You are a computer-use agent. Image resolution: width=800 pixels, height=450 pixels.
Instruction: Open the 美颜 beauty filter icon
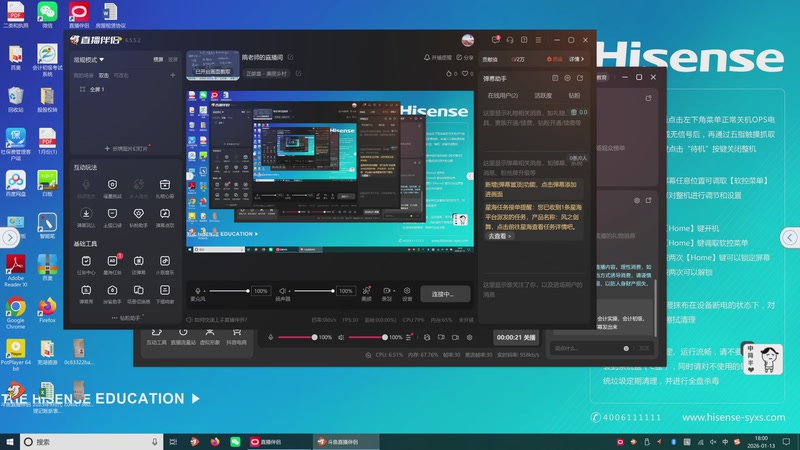coord(366,291)
